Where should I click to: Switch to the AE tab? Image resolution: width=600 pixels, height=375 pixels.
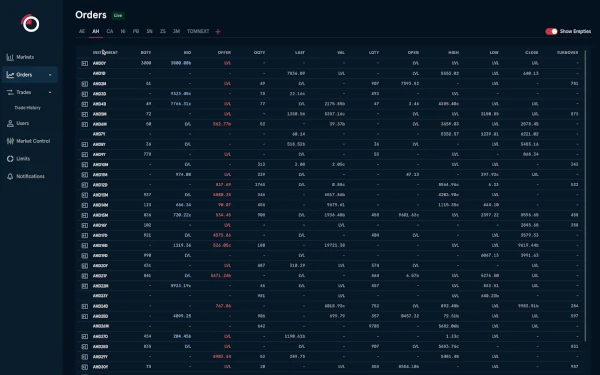click(82, 31)
